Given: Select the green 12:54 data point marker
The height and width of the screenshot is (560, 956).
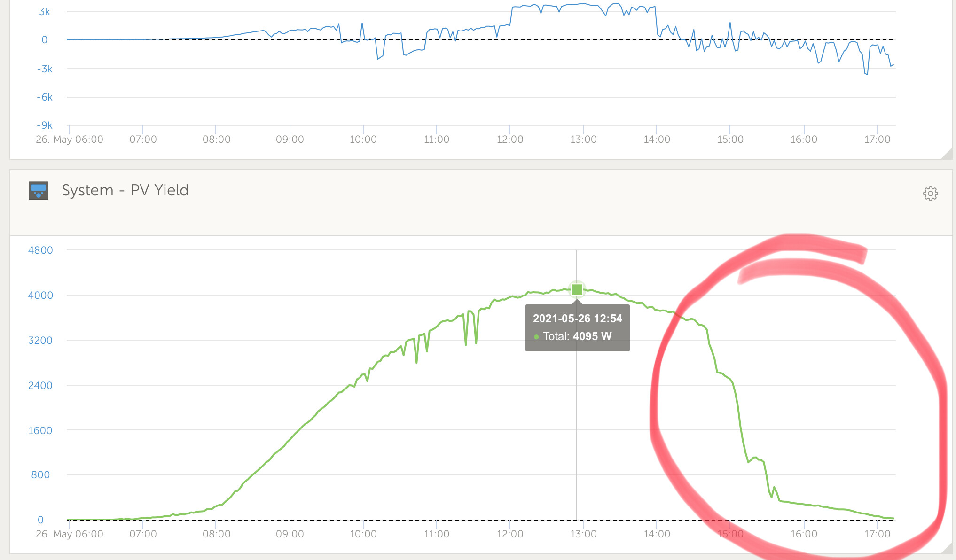Looking at the screenshot, I should pyautogui.click(x=577, y=289).
